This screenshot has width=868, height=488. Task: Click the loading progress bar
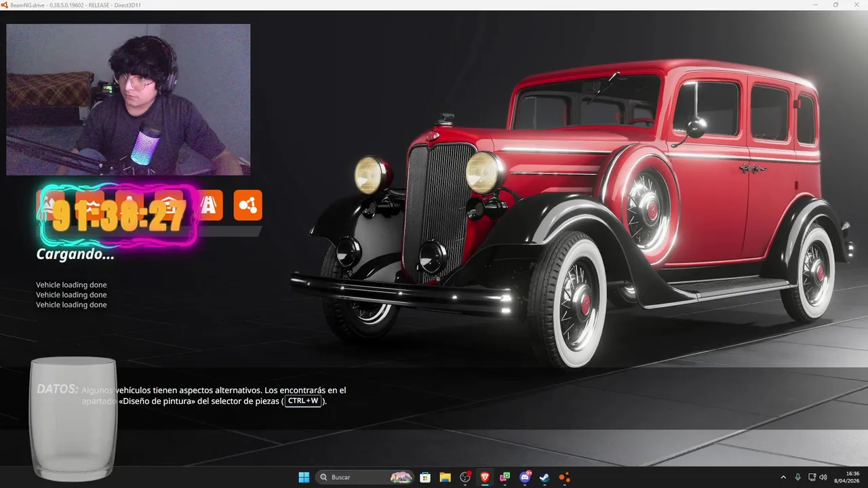click(149, 231)
